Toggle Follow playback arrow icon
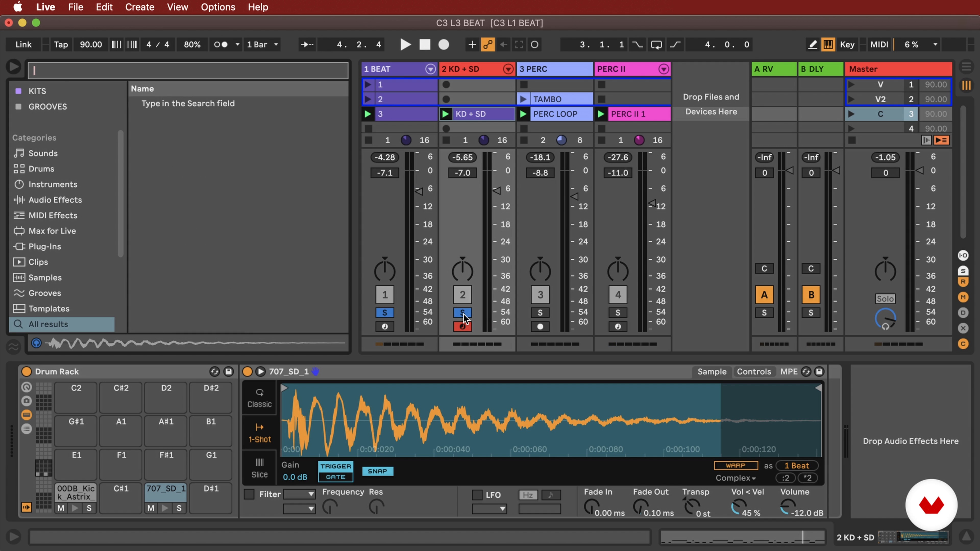 tap(307, 44)
